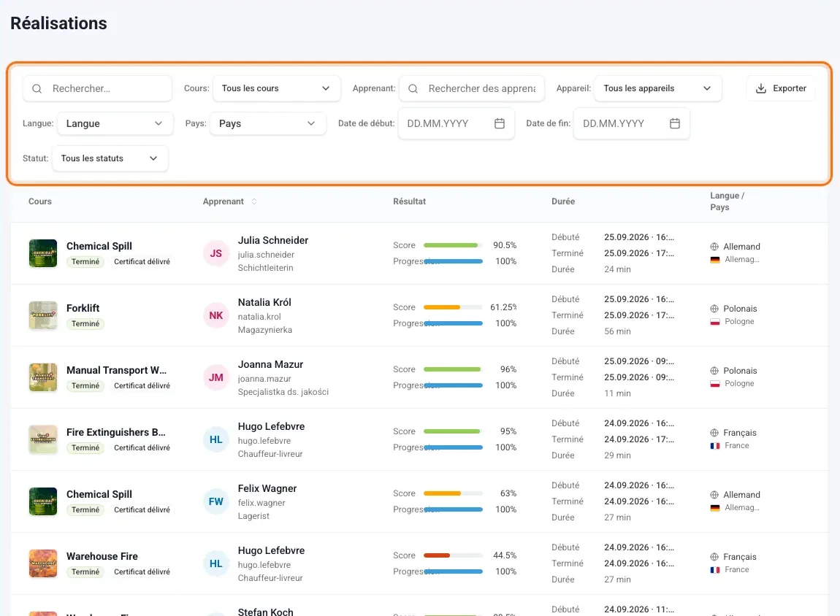Open the Tous les appareils dropdown
The width and height of the screenshot is (840, 616).
(658, 88)
